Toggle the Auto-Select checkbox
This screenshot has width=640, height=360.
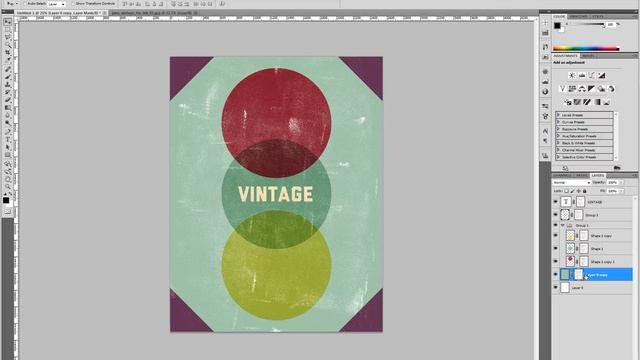[x=24, y=4]
